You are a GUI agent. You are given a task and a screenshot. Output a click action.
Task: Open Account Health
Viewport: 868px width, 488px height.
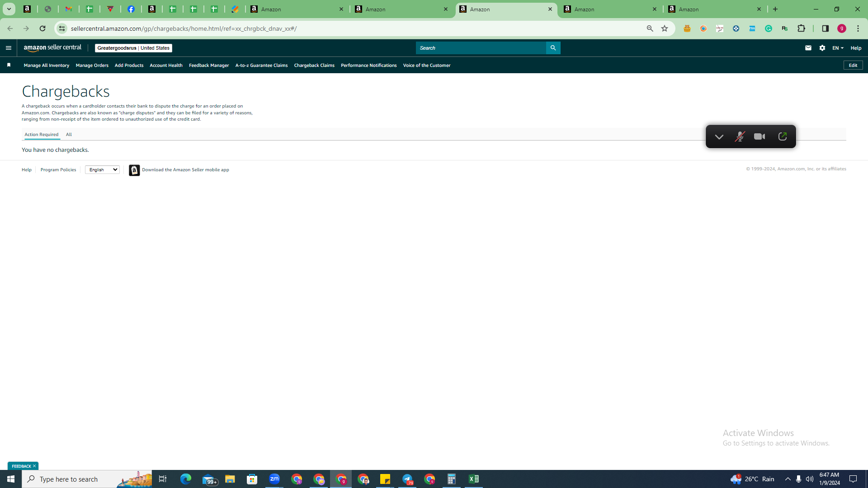click(166, 66)
